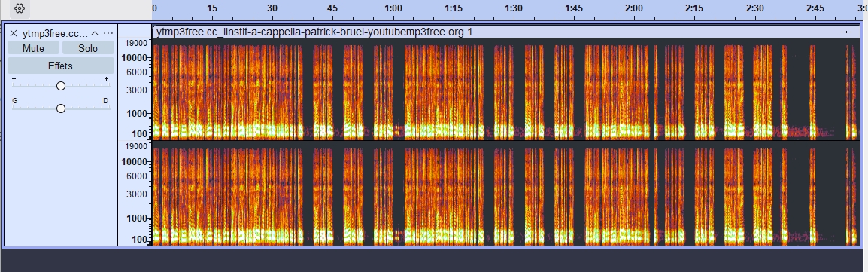Click the minus end of the gain slider
Image resolution: width=868 pixels, height=272 pixels.
[14, 80]
